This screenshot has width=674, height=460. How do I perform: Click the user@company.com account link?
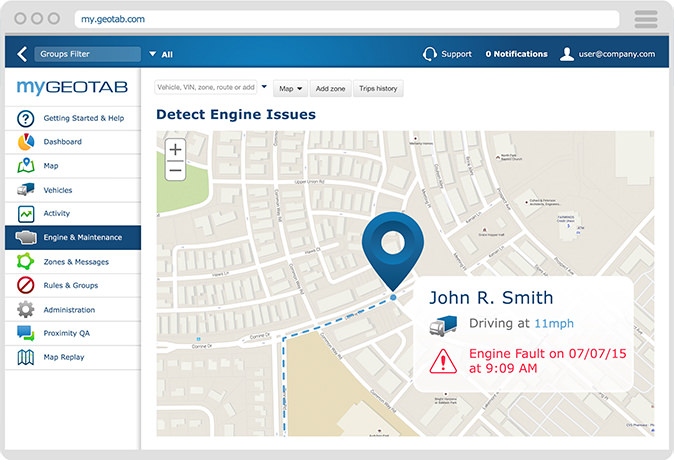point(617,54)
